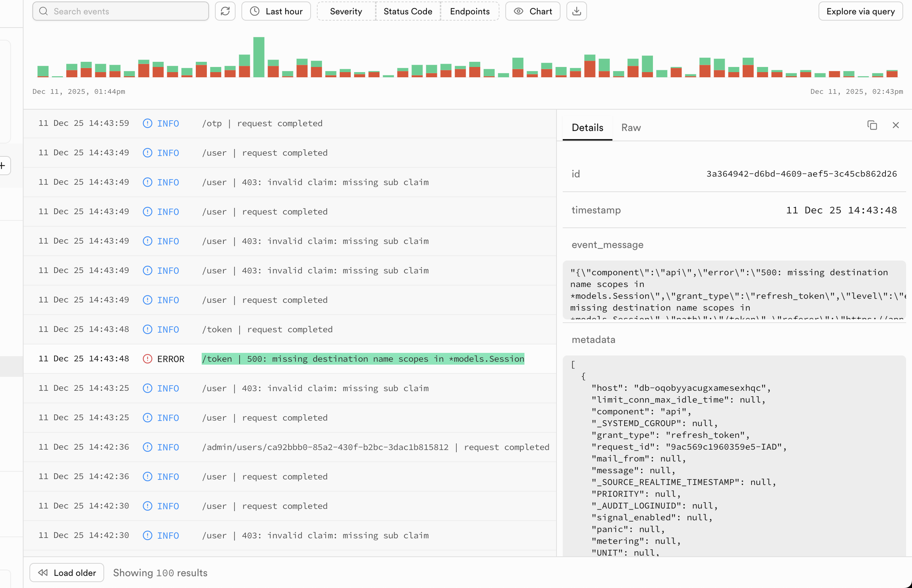
Task: Close the log details panel
Action: pos(895,125)
